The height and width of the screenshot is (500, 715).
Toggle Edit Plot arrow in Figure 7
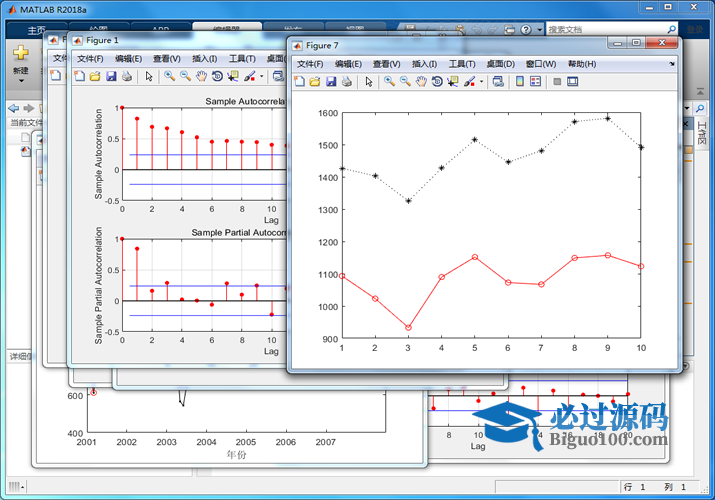pyautogui.click(x=367, y=82)
